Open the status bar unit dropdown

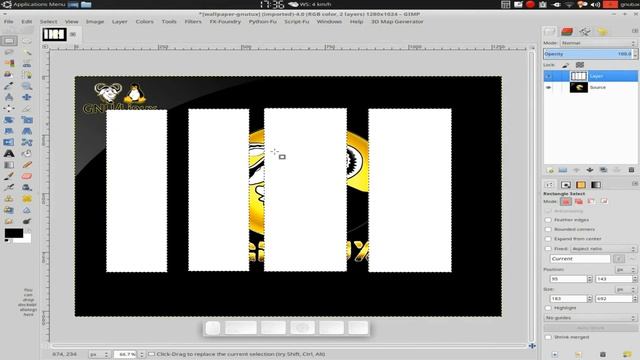99,354
